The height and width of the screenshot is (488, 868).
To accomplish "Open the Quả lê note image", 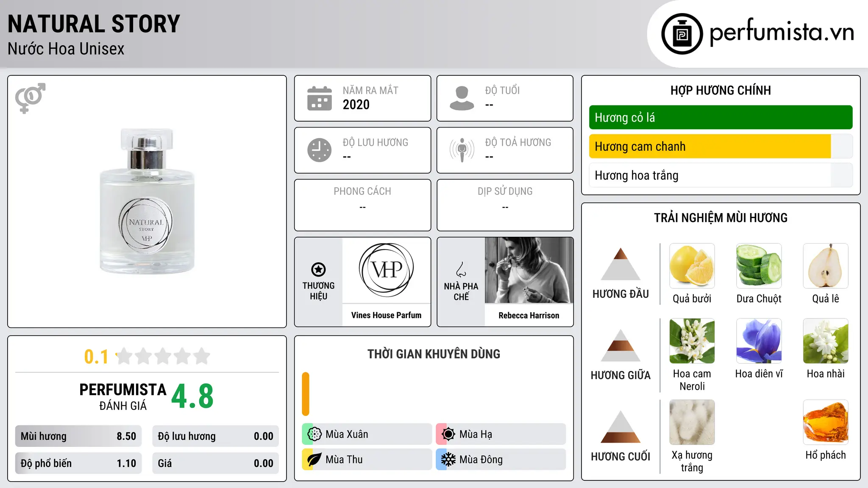I will pyautogui.click(x=826, y=266).
